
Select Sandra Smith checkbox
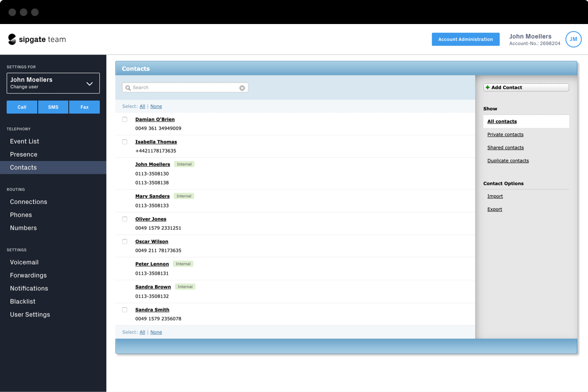click(x=125, y=310)
